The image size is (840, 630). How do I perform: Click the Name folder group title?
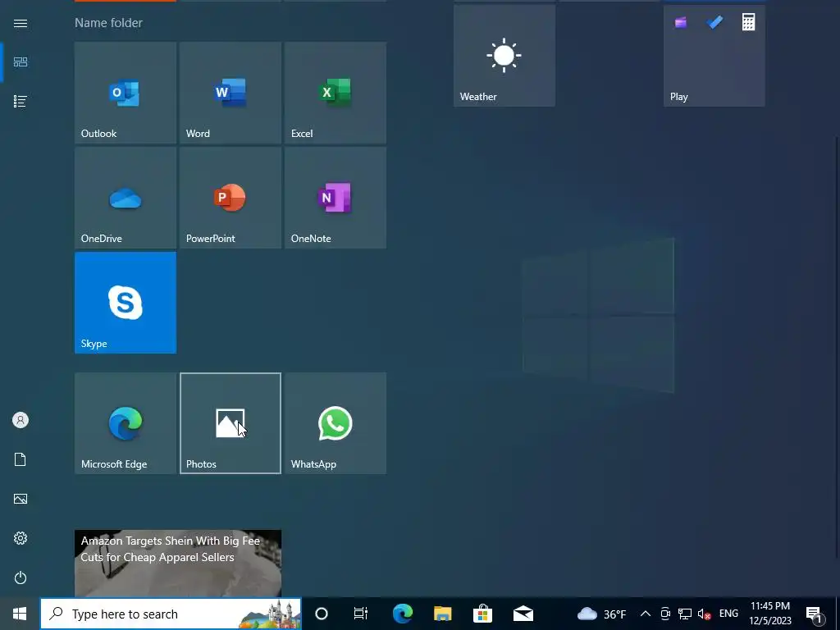coord(109,22)
